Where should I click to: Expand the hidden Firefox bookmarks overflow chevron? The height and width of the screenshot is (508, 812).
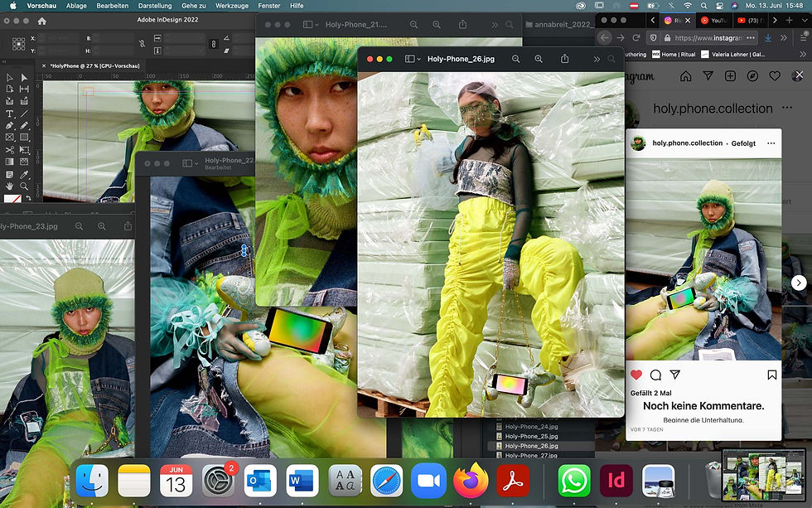point(802,54)
